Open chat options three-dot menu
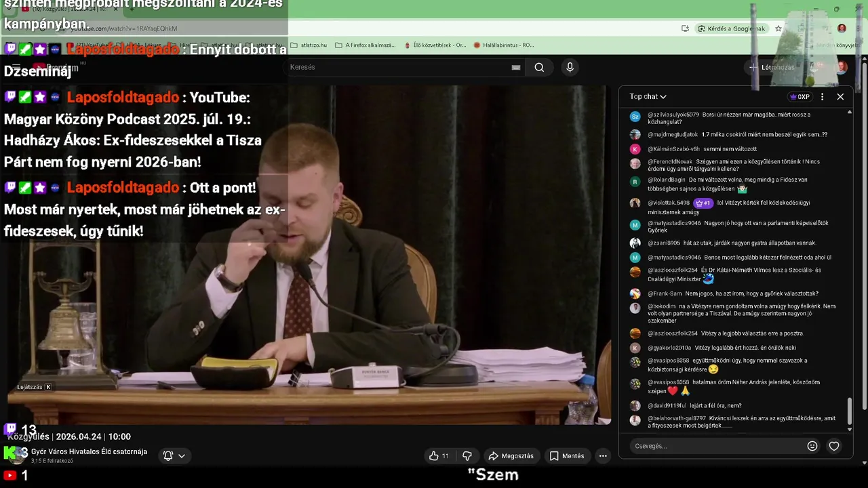The image size is (868, 488). [x=823, y=97]
